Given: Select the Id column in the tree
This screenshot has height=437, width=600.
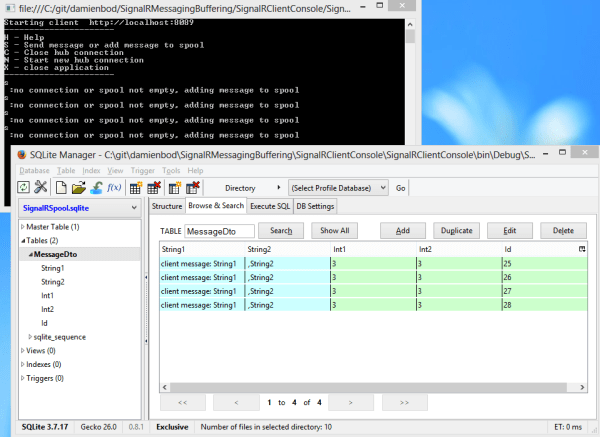Looking at the screenshot, I should point(44,323).
